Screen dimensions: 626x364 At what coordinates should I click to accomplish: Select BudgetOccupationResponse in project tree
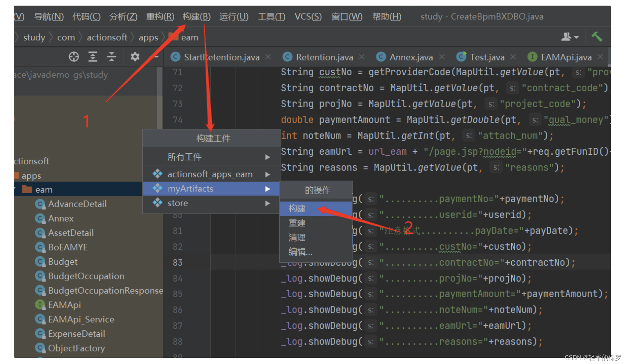pyautogui.click(x=105, y=291)
